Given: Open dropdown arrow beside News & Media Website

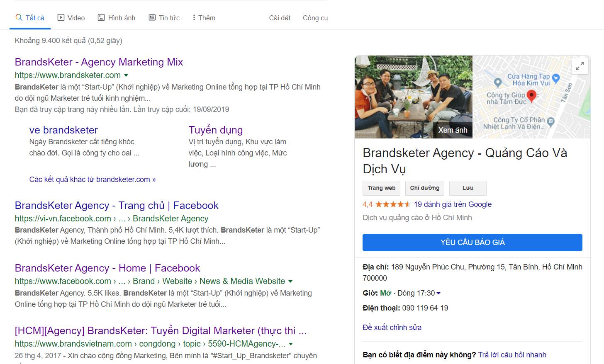Looking at the screenshot, I should [290, 281].
